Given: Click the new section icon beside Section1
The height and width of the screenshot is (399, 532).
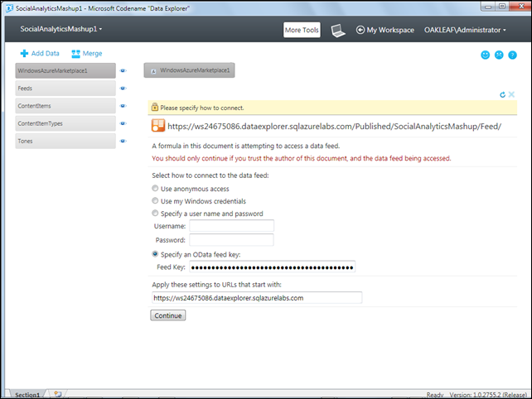Looking at the screenshot, I should pyautogui.click(x=58, y=394).
